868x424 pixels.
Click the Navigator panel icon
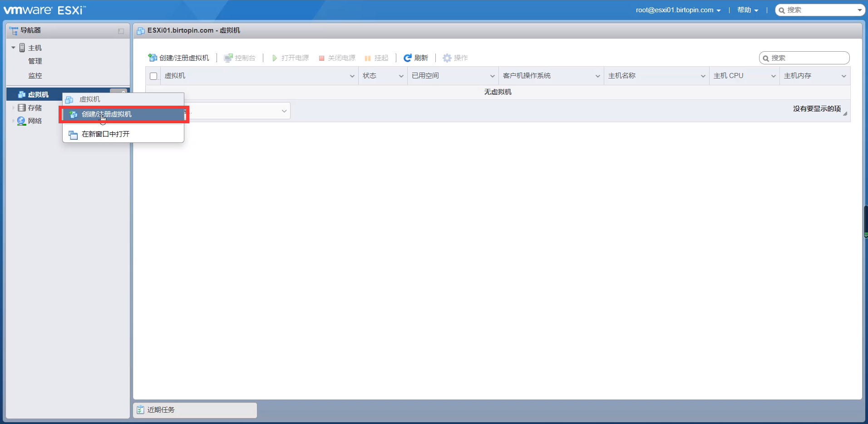[x=14, y=30]
